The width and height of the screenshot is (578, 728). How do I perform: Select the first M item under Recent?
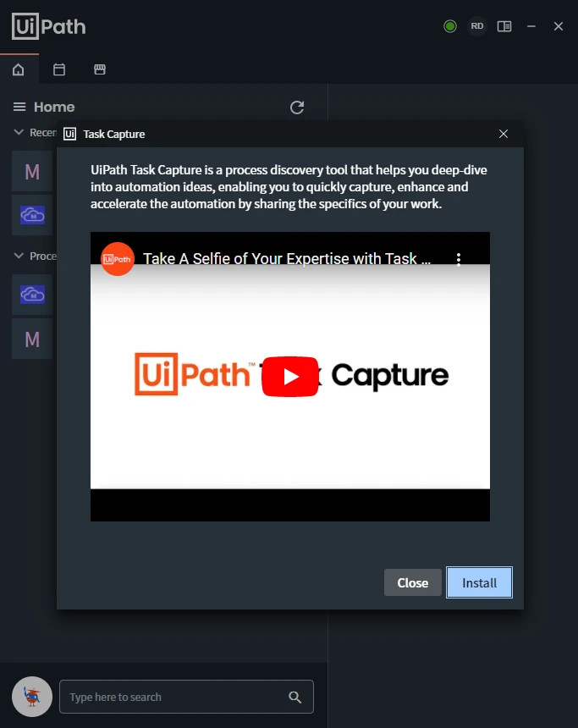[x=32, y=171]
